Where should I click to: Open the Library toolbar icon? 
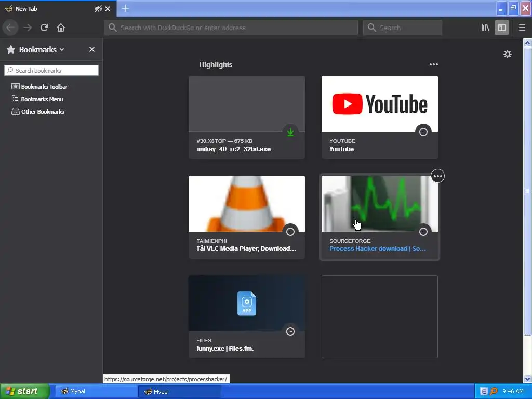(x=485, y=28)
